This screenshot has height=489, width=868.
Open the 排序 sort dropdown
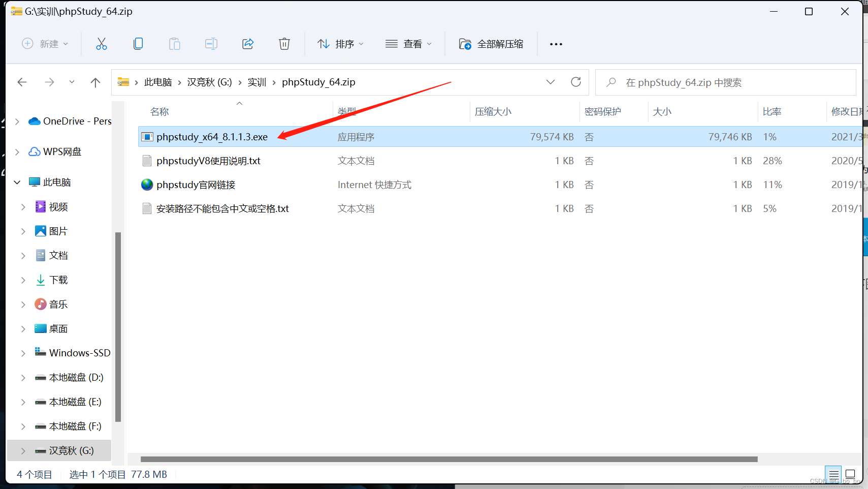click(341, 44)
